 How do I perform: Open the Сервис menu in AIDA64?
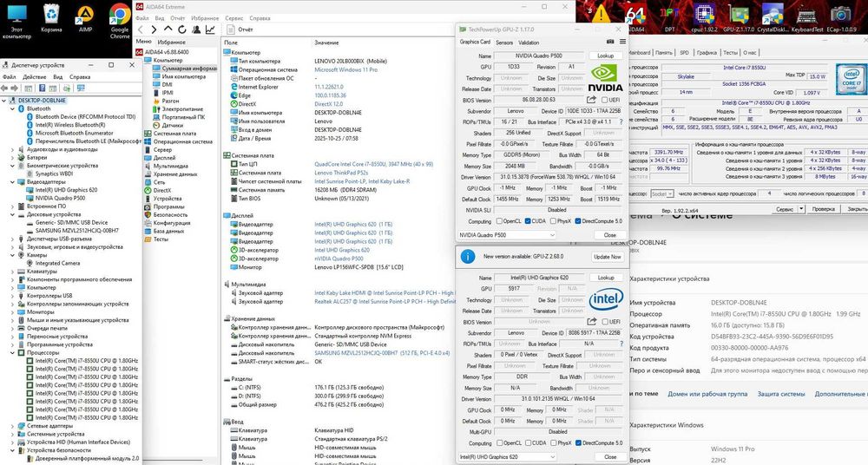coord(233,16)
